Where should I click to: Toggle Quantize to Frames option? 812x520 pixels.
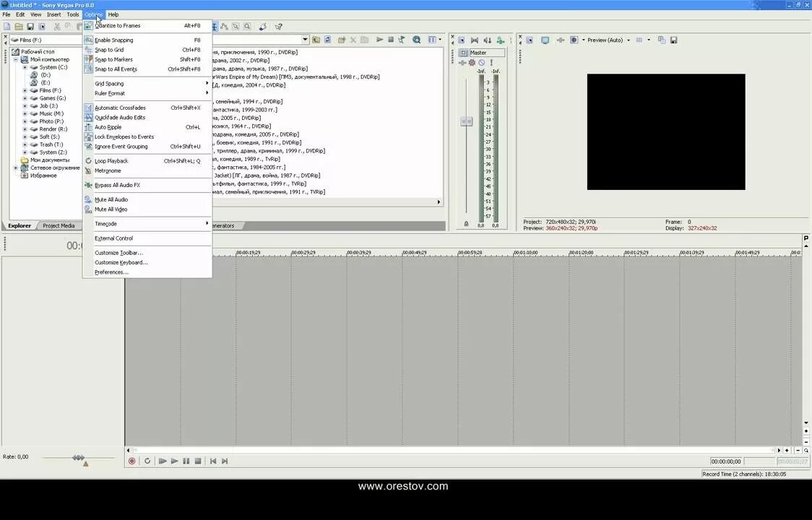[147, 25]
